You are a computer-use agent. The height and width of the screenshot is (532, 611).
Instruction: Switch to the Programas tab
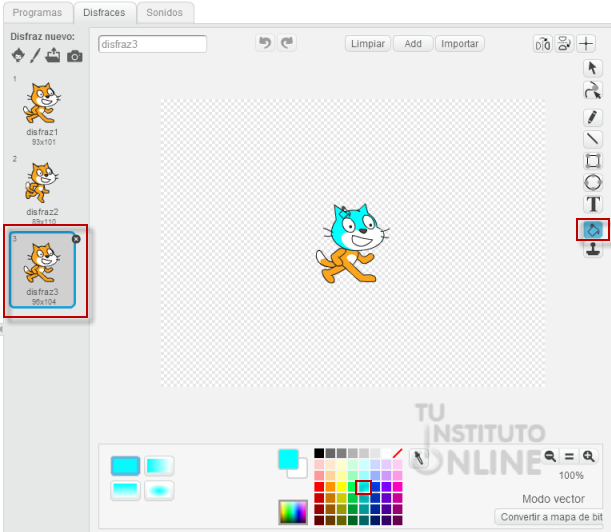point(38,13)
